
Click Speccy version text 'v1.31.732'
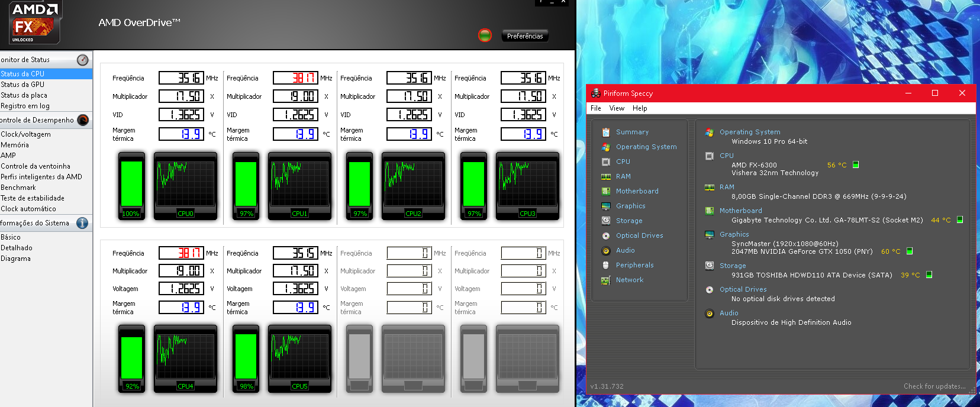click(607, 386)
